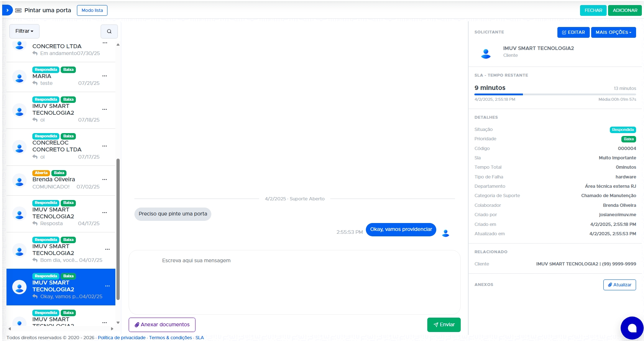Click the ticket list scroll-down arrow
This screenshot has height=341, width=644.
(x=118, y=323)
